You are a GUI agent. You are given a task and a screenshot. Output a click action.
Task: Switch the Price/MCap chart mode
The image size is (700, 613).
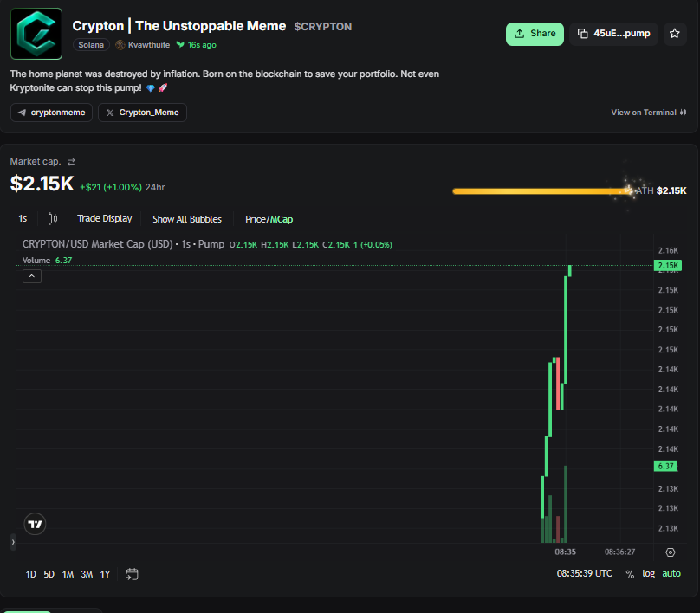click(x=269, y=219)
